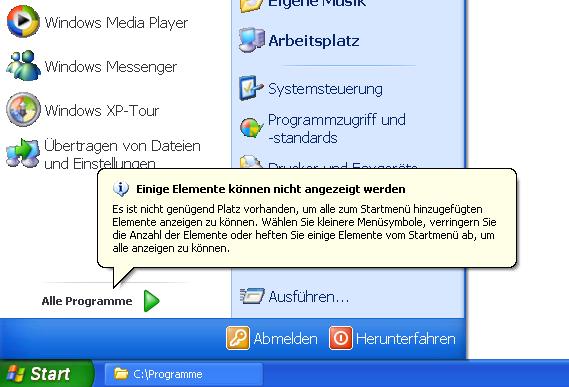This screenshot has width=569, height=387.
Task: Choose the Ausführen... label
Action: [308, 297]
